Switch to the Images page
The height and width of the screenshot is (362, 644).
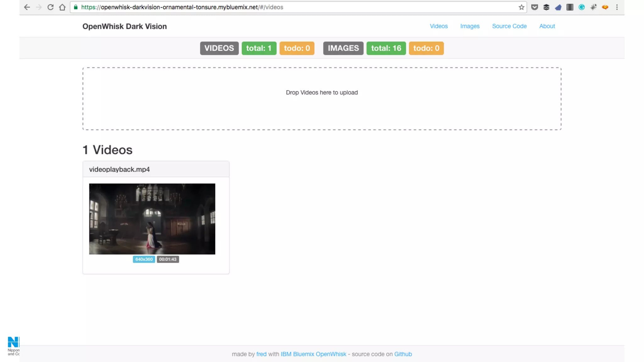click(x=470, y=26)
